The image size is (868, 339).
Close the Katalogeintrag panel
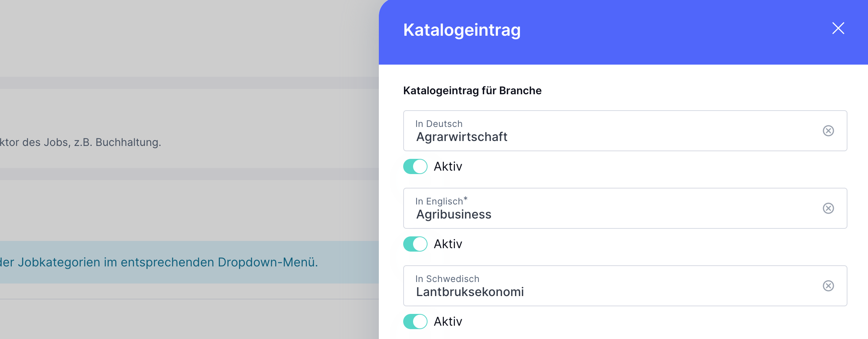point(838,28)
